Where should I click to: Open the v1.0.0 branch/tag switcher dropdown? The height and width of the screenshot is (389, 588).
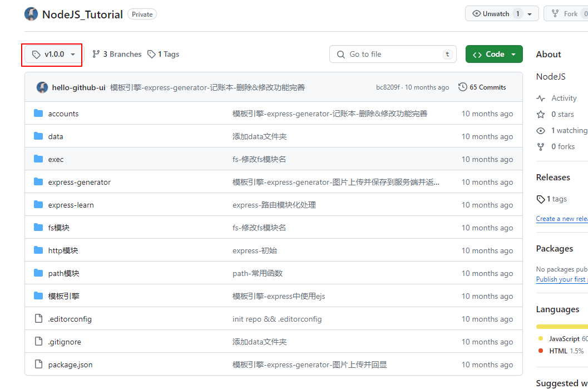click(x=53, y=55)
